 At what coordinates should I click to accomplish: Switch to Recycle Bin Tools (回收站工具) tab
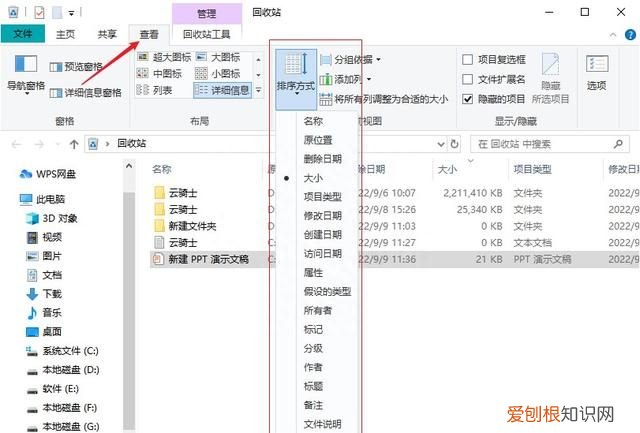pyautogui.click(x=207, y=35)
